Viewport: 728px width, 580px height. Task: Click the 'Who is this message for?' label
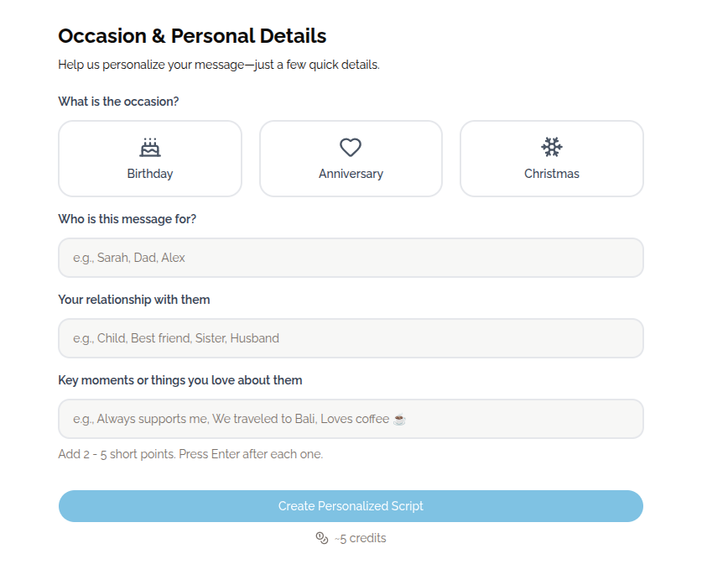(x=127, y=219)
